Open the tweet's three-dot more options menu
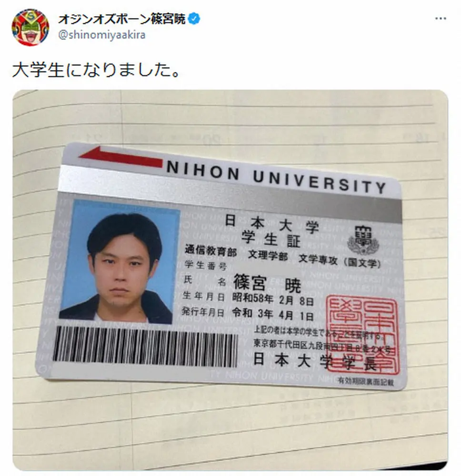461x476 pixels. click(x=441, y=19)
